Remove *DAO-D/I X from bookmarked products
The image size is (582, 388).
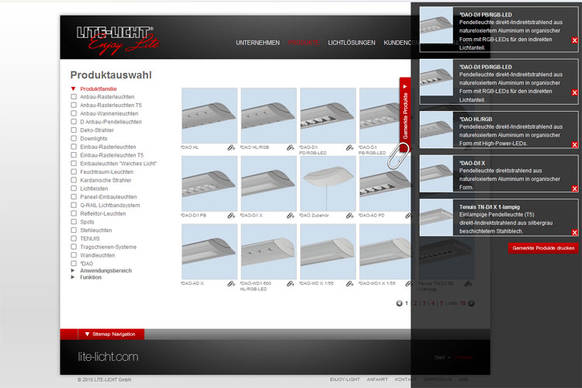click(x=575, y=189)
